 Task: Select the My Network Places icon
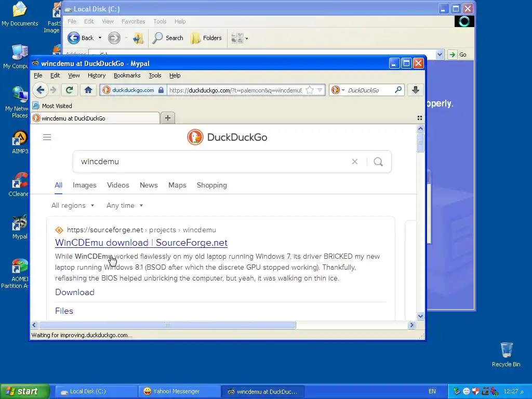point(18,102)
